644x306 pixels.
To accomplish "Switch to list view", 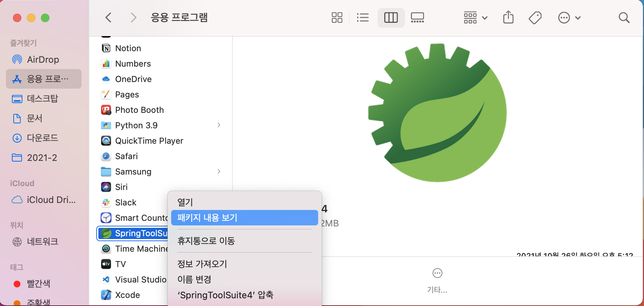I will (x=363, y=18).
